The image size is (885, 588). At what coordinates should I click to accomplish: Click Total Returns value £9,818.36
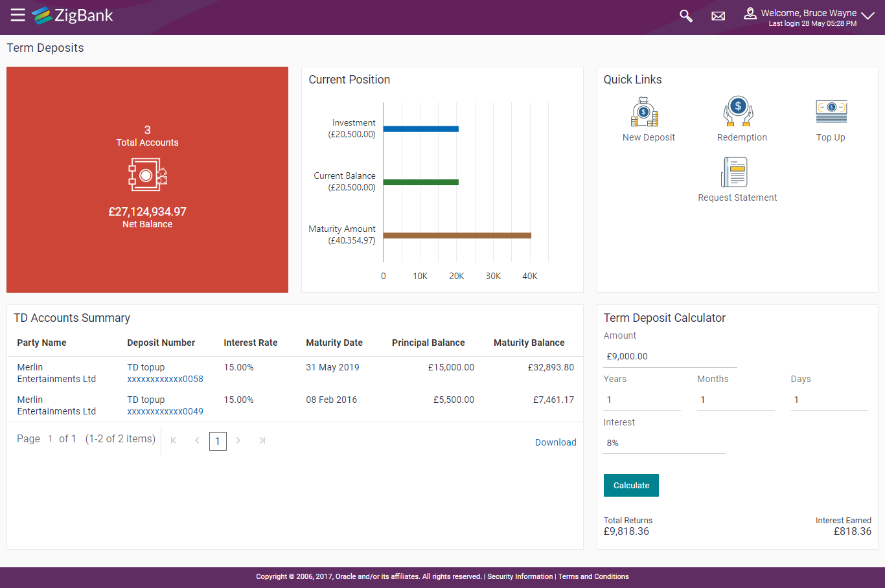[626, 531]
